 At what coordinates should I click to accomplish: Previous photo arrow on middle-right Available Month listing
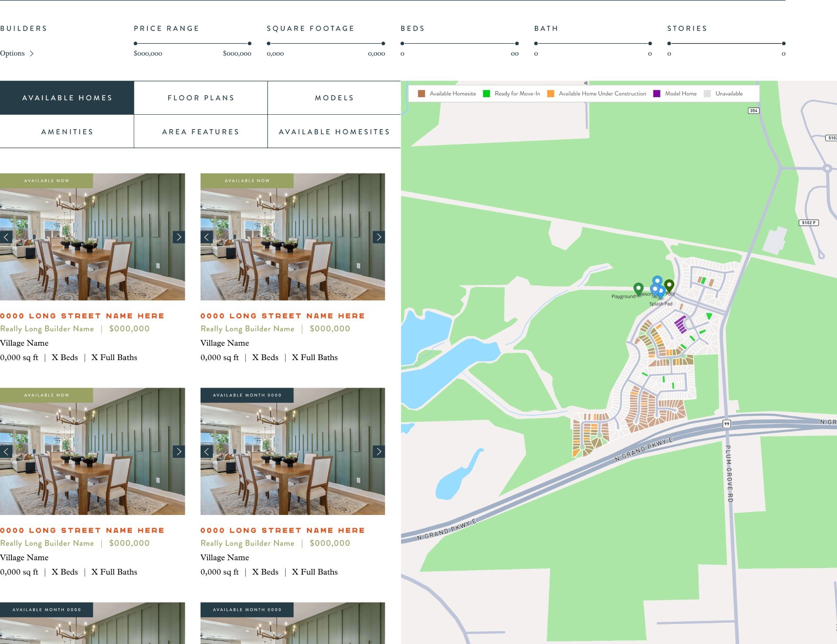(207, 452)
